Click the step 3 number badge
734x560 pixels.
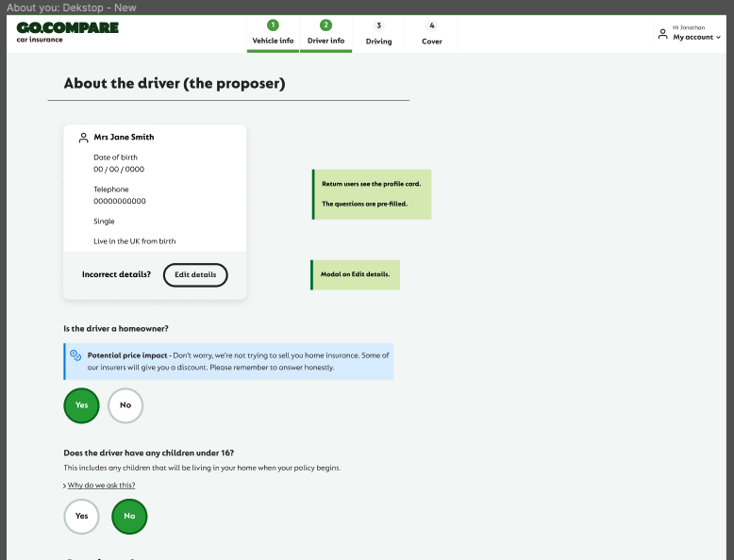click(378, 25)
